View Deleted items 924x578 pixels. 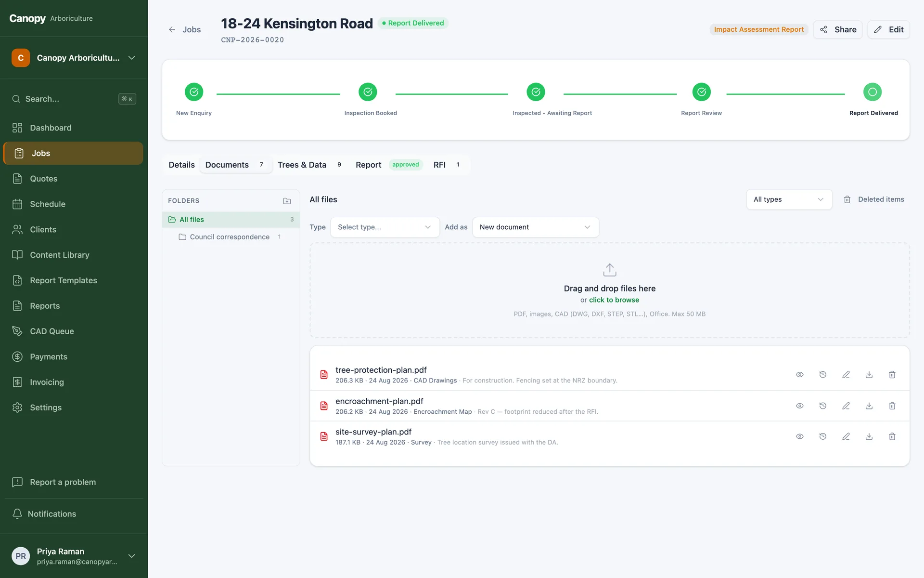[x=874, y=199]
